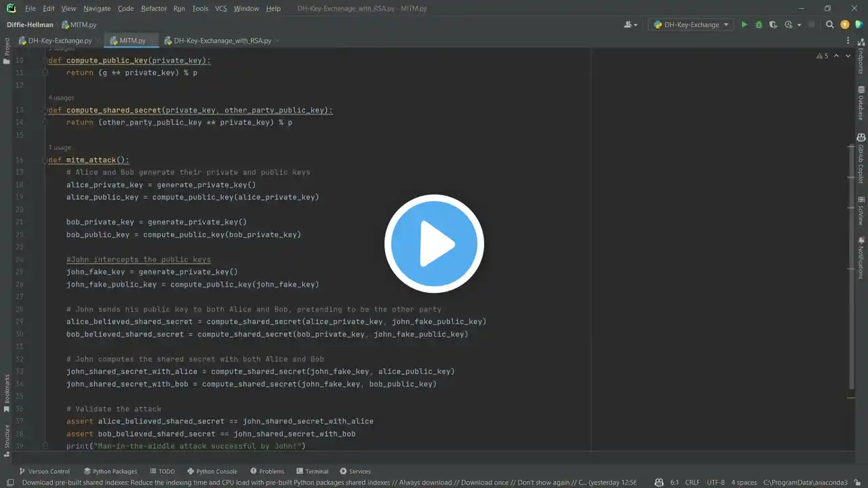Click line number 29 in gutter
The image size is (868, 488).
click(20, 321)
